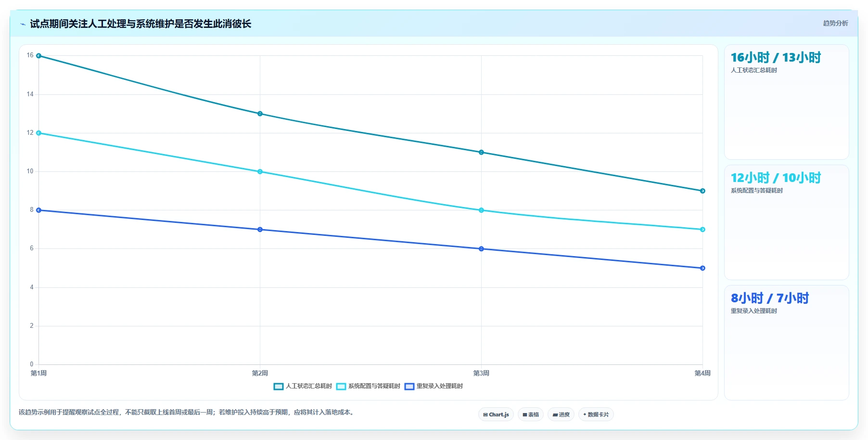Click the 趋势分析 label in the header

pos(835,23)
